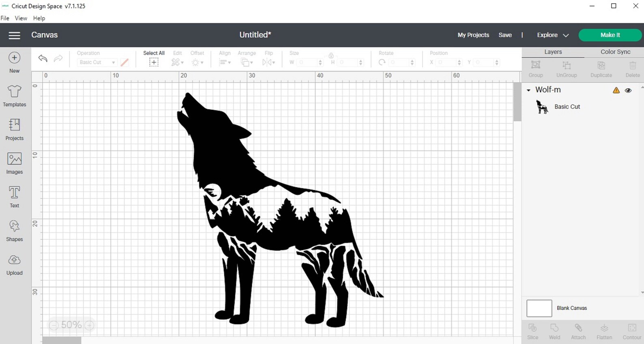The height and width of the screenshot is (344, 644).
Task: Click the rotate value stepper
Action: pyautogui.click(x=412, y=62)
